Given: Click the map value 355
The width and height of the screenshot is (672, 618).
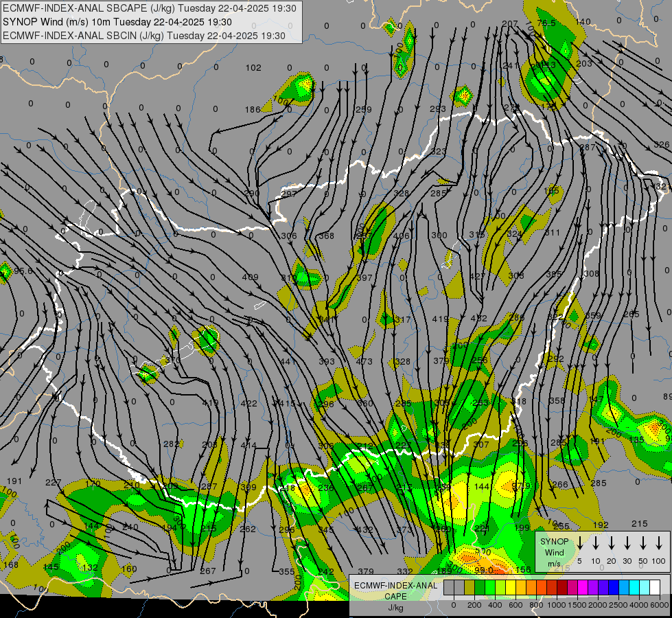Looking at the screenshot, I should pos(287,572).
